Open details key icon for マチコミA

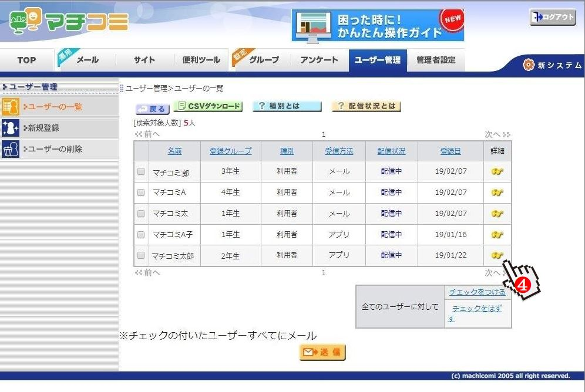pyautogui.click(x=497, y=192)
